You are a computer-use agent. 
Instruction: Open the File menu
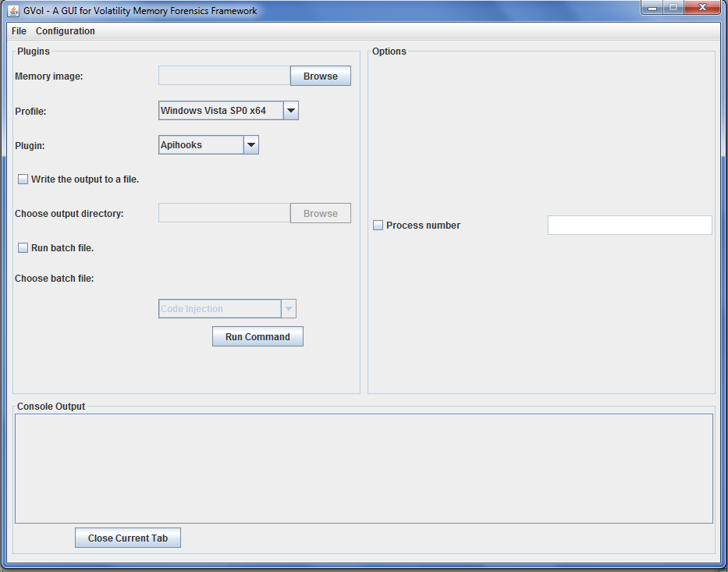19,31
